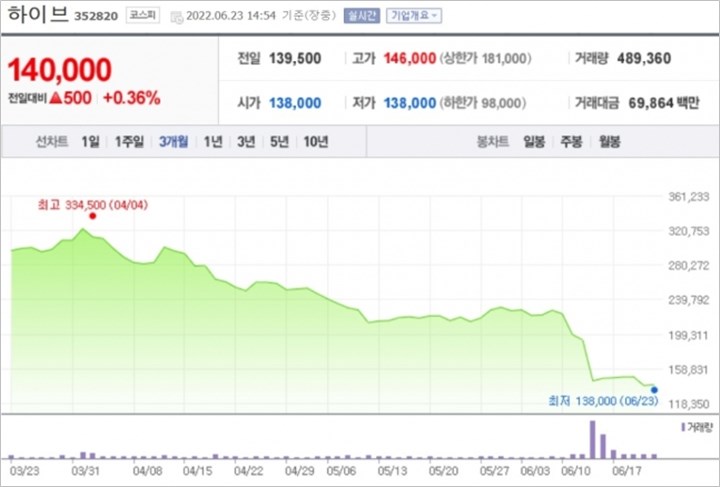The width and height of the screenshot is (720, 487).
Task: Click the blue low-price dot marker
Action: 654,390
